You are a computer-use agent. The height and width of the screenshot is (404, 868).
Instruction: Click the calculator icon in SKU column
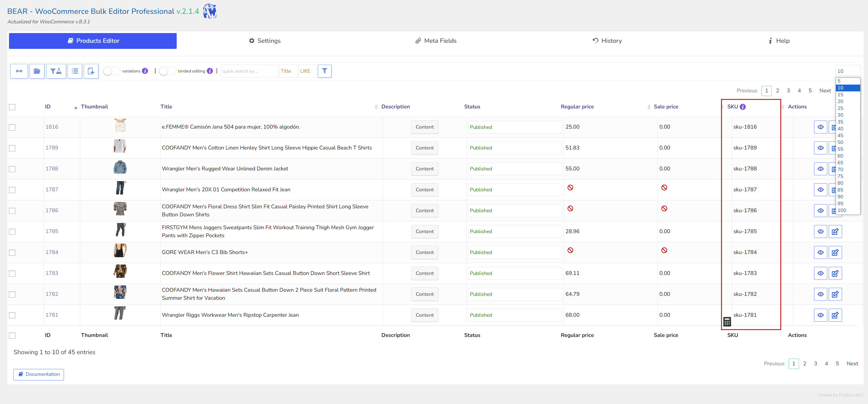[727, 322]
